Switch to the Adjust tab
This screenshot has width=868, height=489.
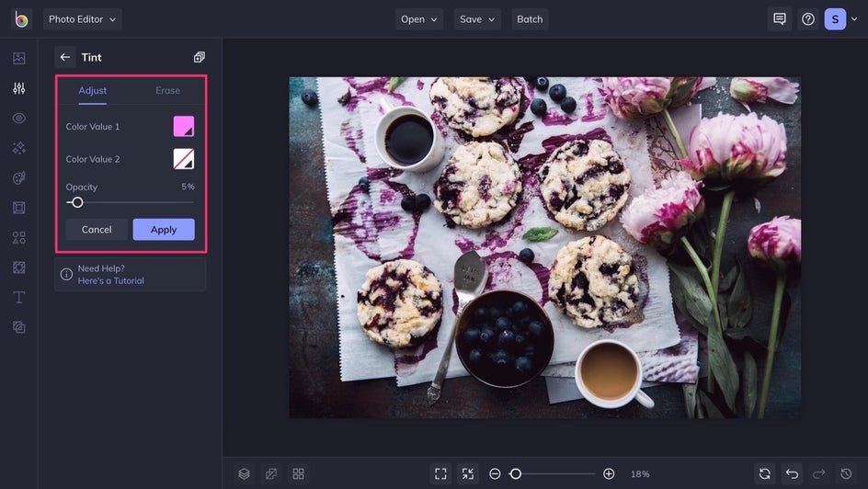(x=93, y=91)
